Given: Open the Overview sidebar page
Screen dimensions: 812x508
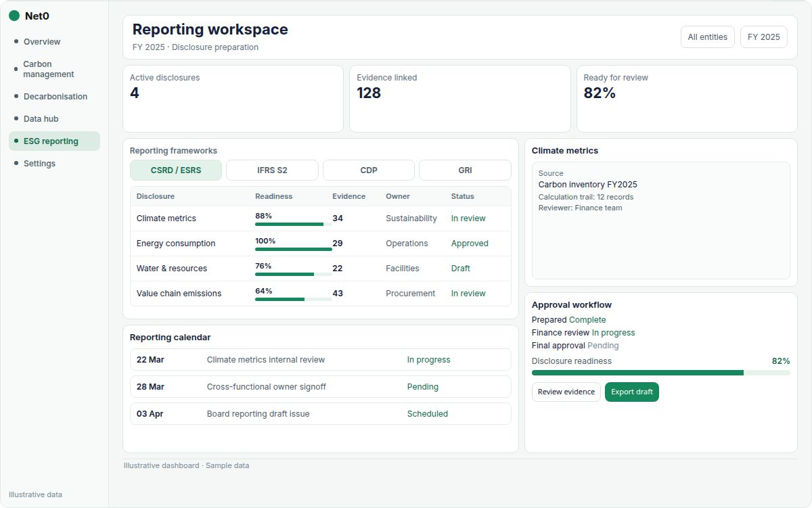Looking at the screenshot, I should click(x=54, y=42).
